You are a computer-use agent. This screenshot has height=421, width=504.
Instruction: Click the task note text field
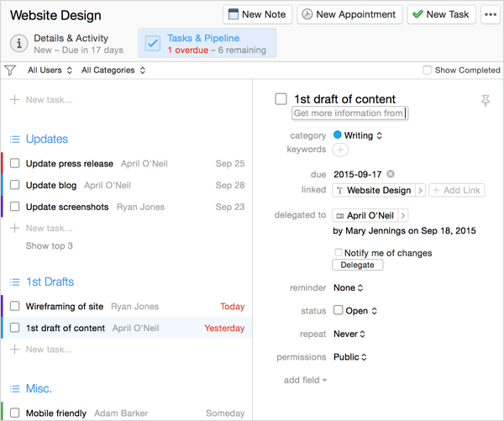pos(349,113)
